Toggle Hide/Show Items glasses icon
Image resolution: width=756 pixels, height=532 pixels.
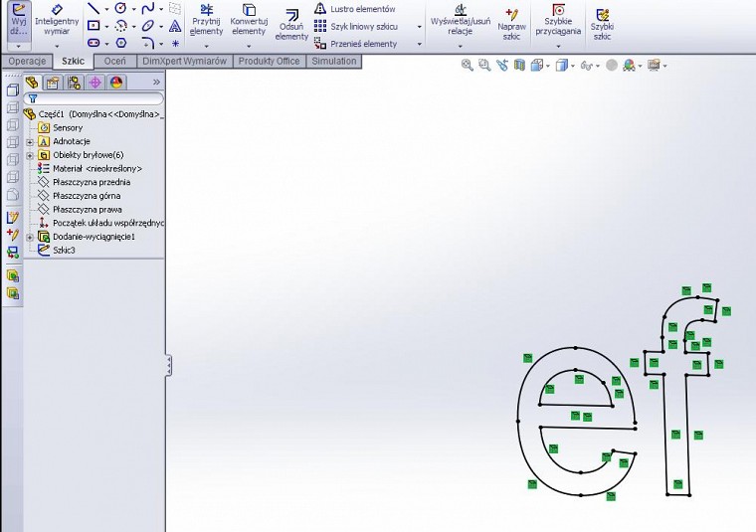[586, 65]
